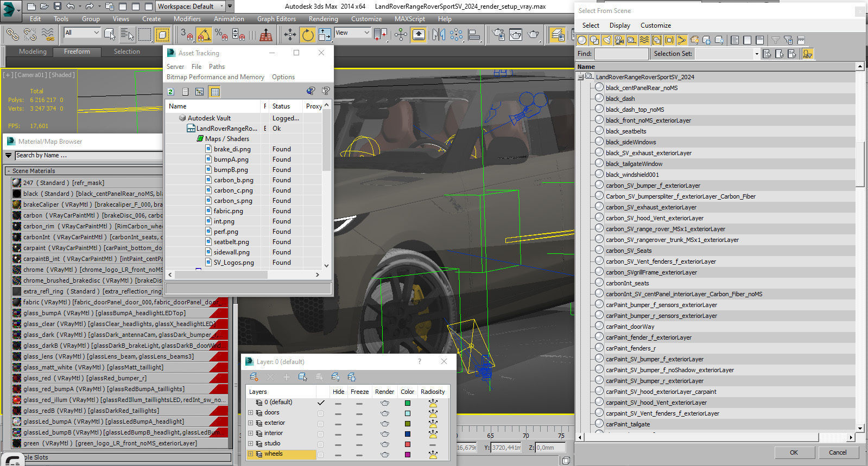Click the Status column header in Asset Tracking

tap(286, 106)
